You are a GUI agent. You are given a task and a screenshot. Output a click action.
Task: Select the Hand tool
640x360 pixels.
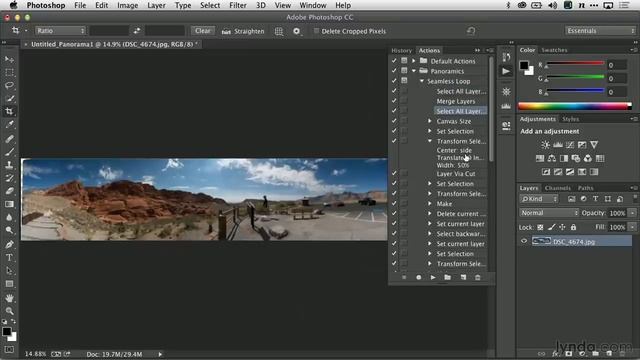click(x=9, y=298)
